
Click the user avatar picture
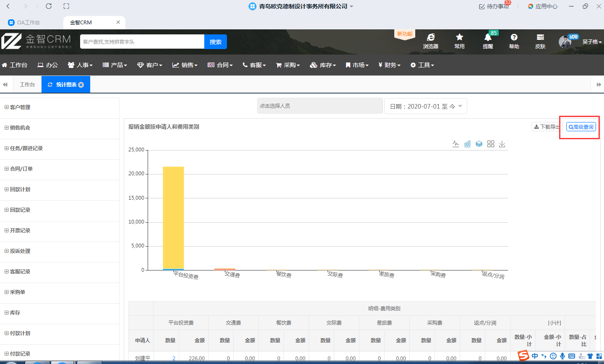pyautogui.click(x=565, y=42)
